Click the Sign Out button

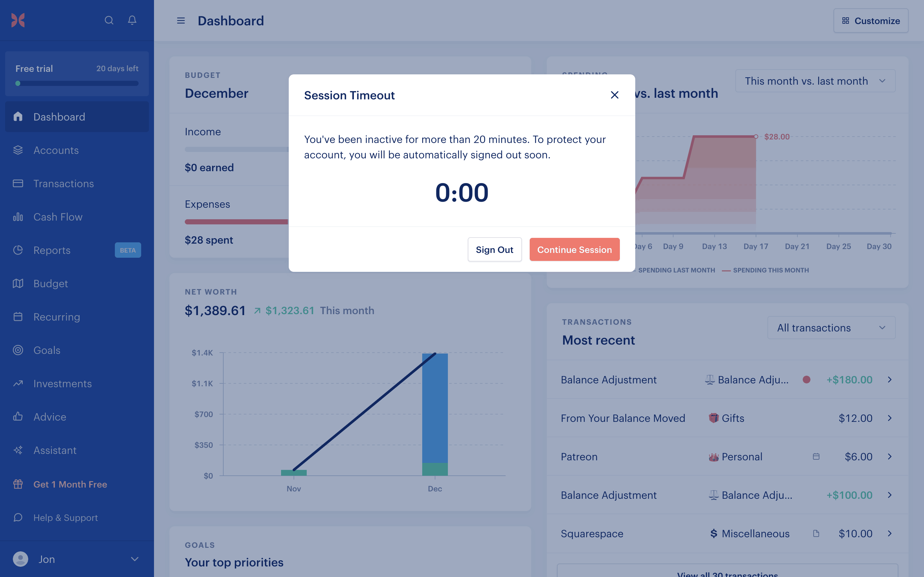click(x=494, y=250)
